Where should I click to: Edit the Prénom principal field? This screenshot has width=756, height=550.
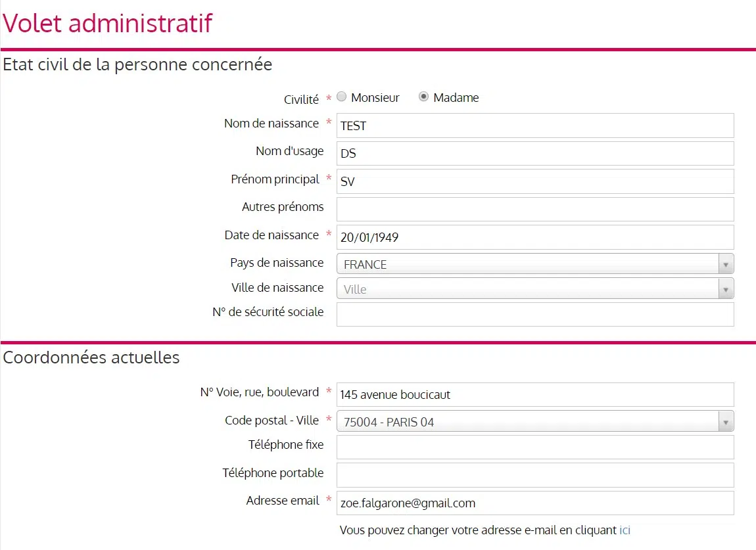534,181
